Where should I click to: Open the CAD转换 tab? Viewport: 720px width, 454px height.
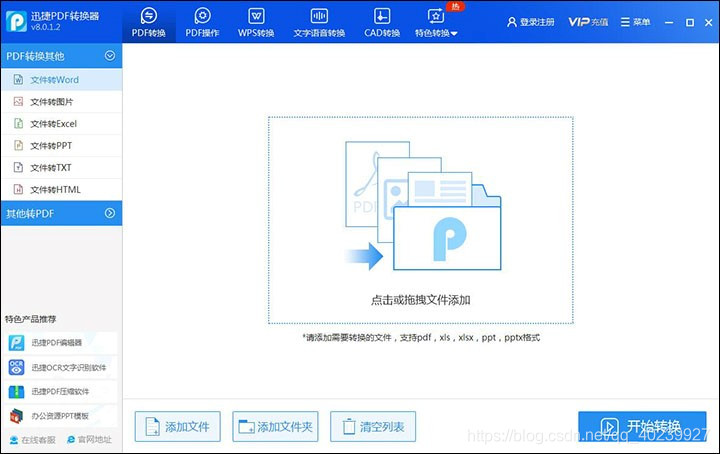[x=382, y=22]
